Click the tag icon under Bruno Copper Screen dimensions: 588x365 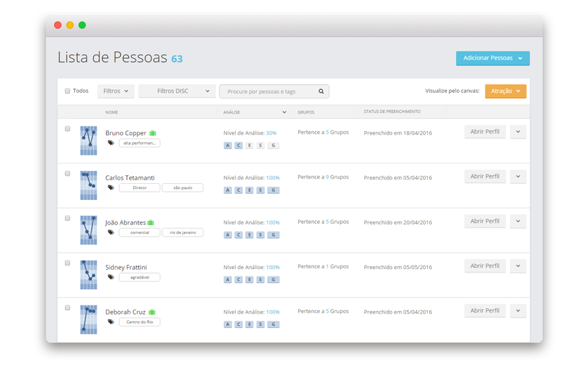point(111,143)
